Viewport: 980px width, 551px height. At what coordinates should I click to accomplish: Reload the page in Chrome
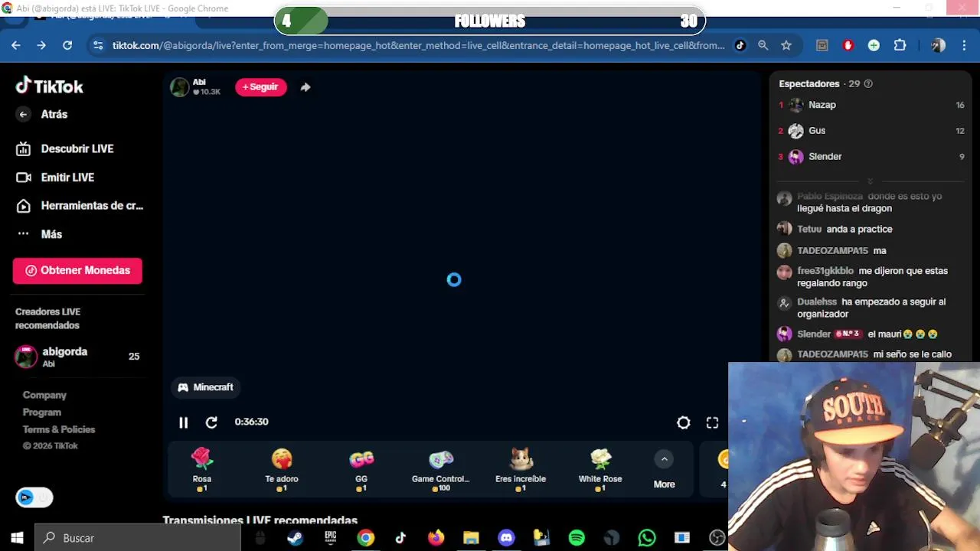coord(67,46)
